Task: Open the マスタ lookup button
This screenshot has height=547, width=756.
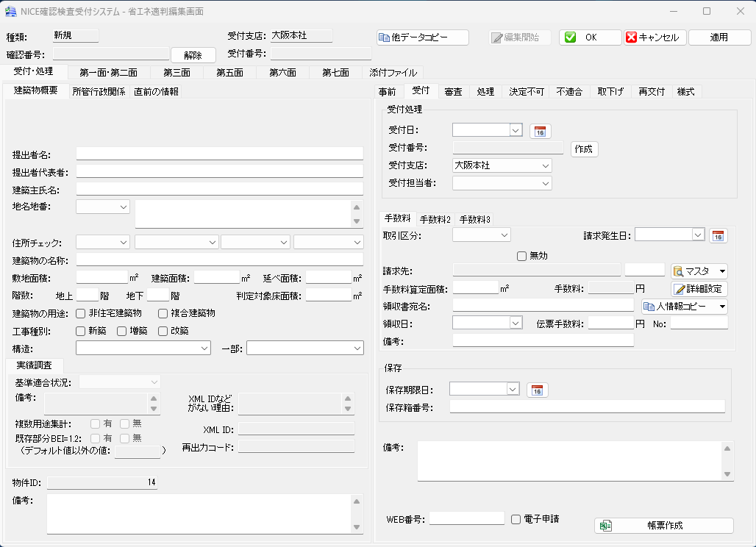Action: pos(699,271)
